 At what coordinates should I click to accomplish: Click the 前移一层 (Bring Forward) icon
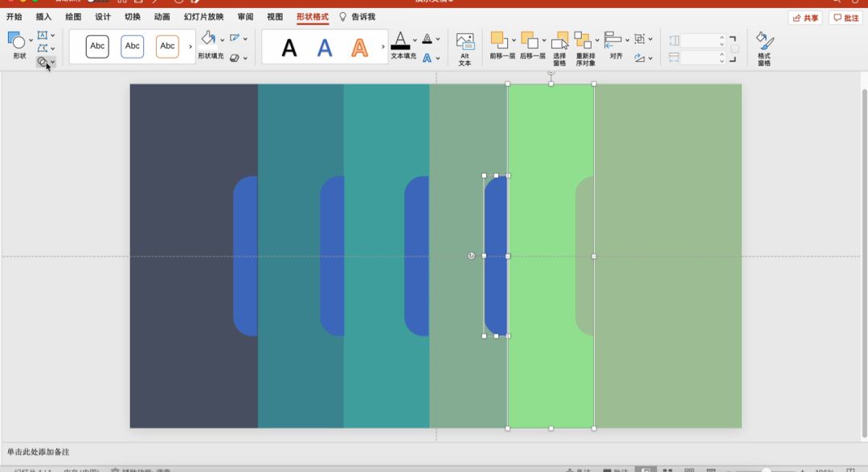click(x=498, y=40)
